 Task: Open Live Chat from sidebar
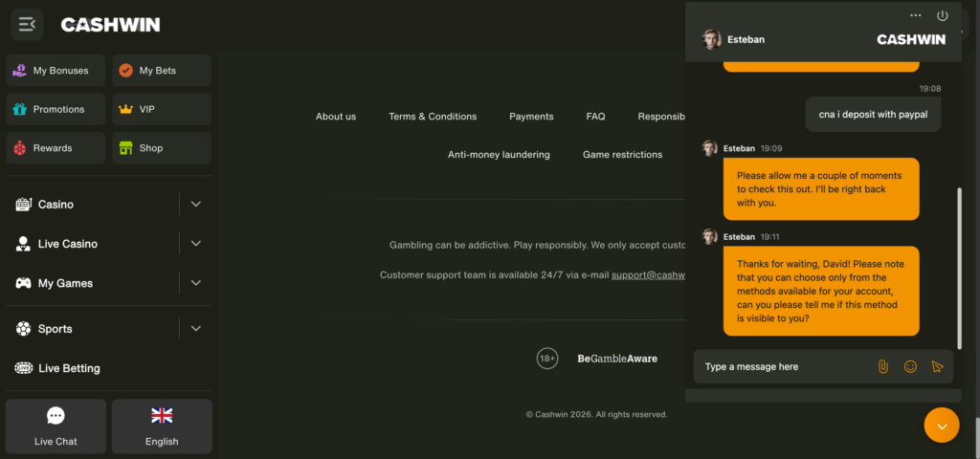pos(56,426)
